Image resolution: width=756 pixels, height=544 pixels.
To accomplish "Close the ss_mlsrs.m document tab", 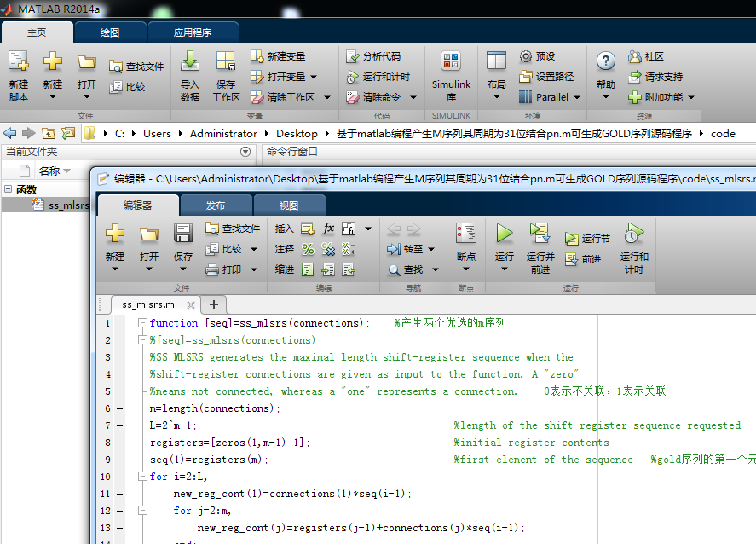I will coord(191,304).
